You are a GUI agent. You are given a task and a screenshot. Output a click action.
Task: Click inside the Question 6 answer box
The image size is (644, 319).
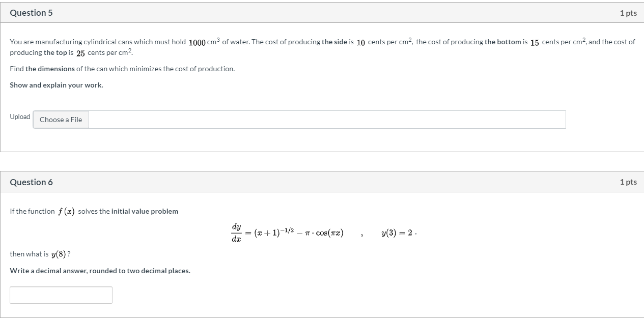(61, 295)
